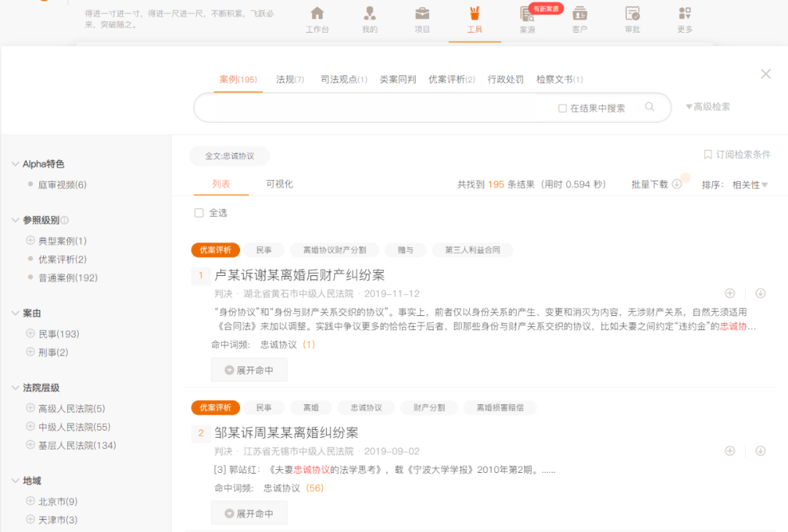
Task: Add 卢某诉谢某 case via plus icon
Action: click(x=730, y=293)
